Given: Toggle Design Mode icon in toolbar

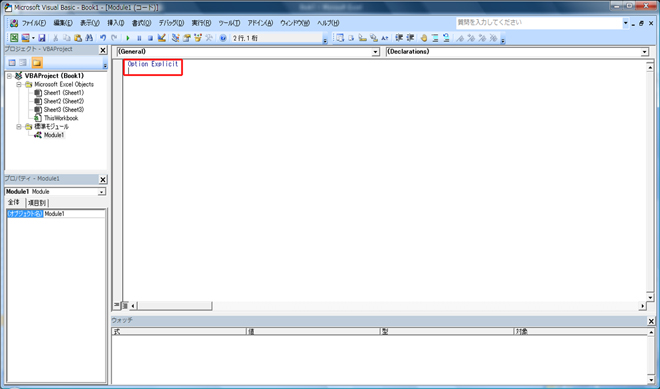Looking at the screenshot, I should click(162, 38).
